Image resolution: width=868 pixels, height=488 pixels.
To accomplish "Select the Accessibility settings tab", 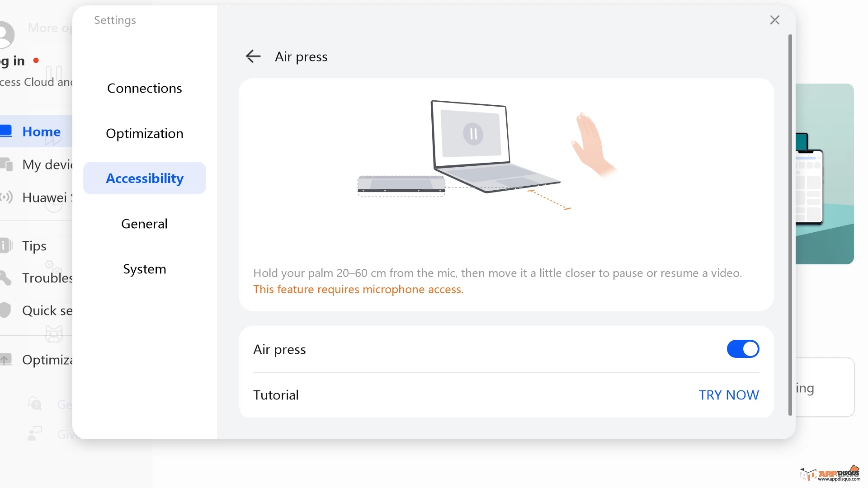I will (x=144, y=178).
